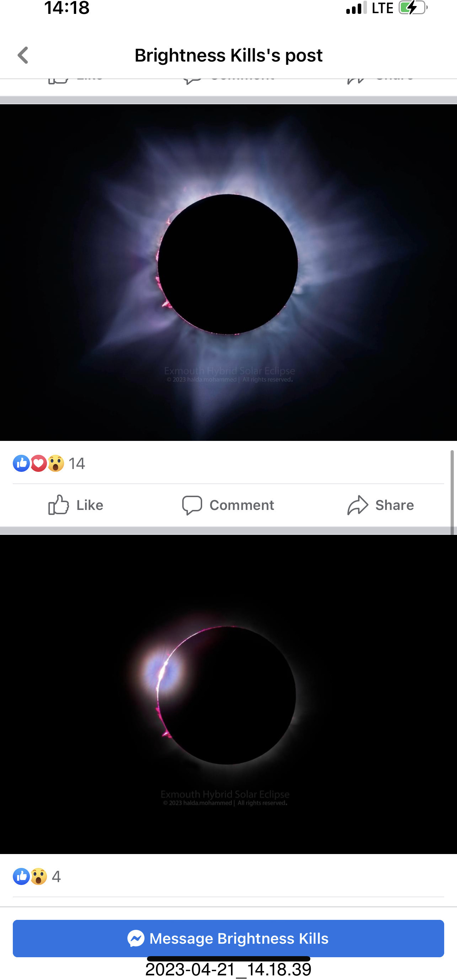Tap the wow emoji reaction beside 14
Viewport: 457px width, 980px height.
point(56,463)
